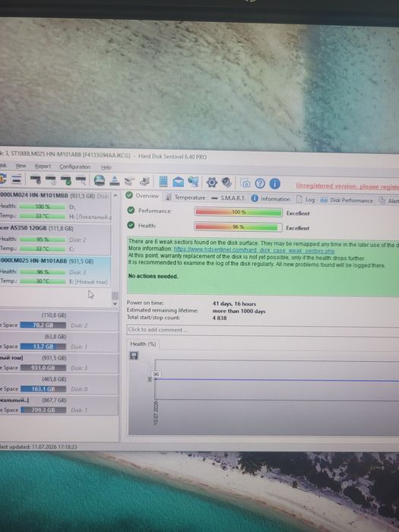Switch to the Temperature tab
Screen dimensions: 399x532
pos(186,197)
